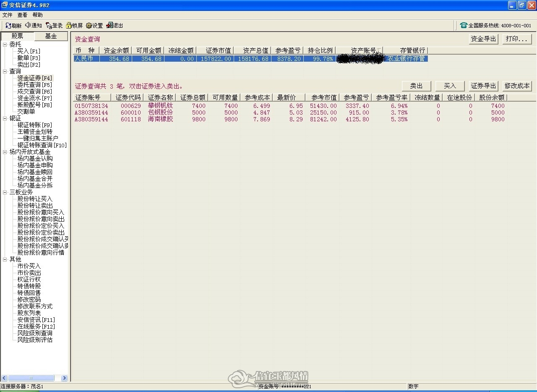Select 在线服务[F12] in the tree
The image size is (537, 392).
(36, 327)
